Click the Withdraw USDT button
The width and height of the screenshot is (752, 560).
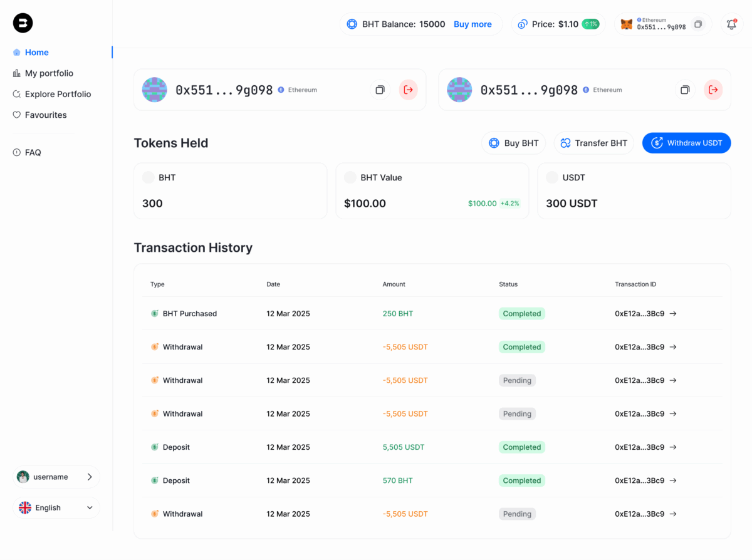(686, 143)
